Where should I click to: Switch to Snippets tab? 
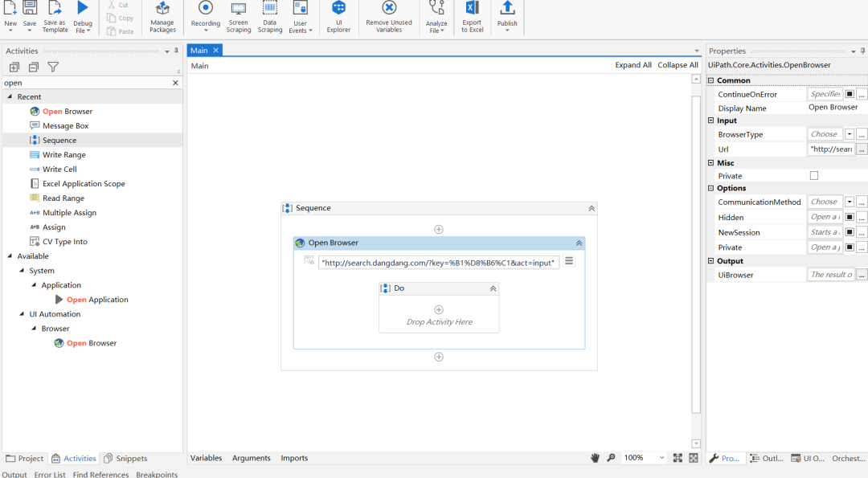click(125, 458)
